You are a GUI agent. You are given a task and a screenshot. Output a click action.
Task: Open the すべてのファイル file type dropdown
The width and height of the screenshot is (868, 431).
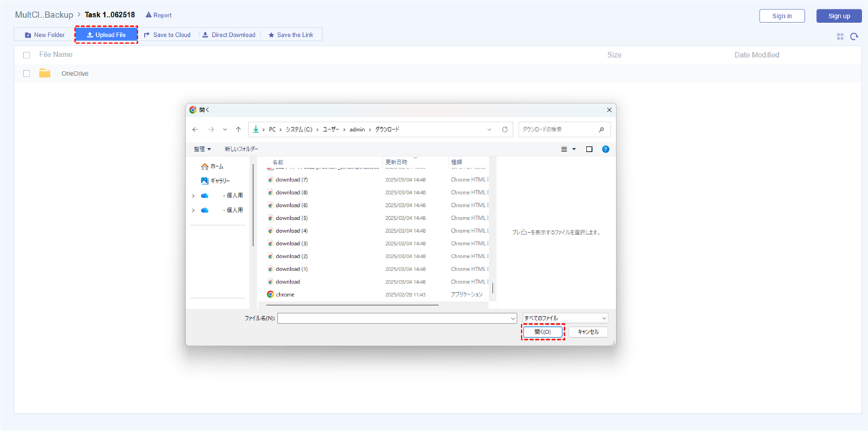tap(566, 317)
